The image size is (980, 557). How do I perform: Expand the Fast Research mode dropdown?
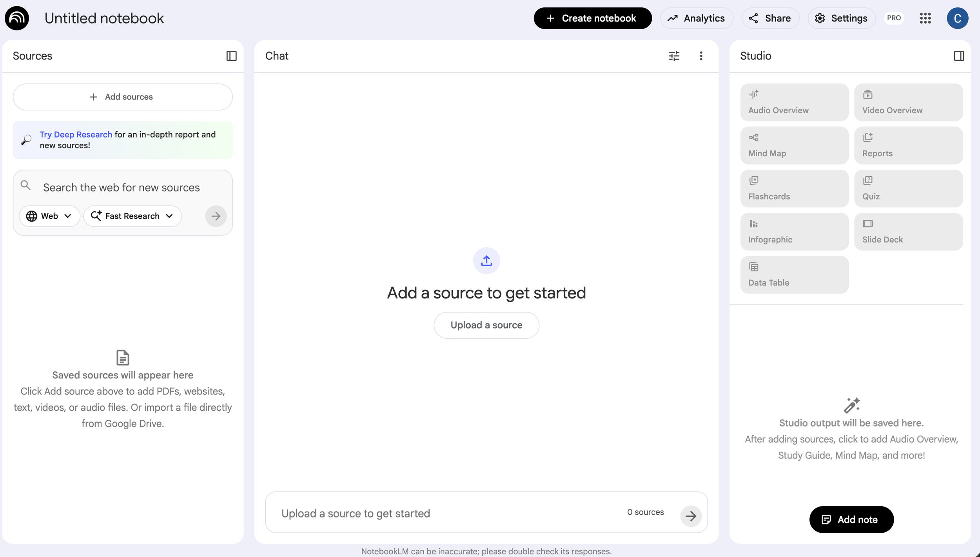132,216
